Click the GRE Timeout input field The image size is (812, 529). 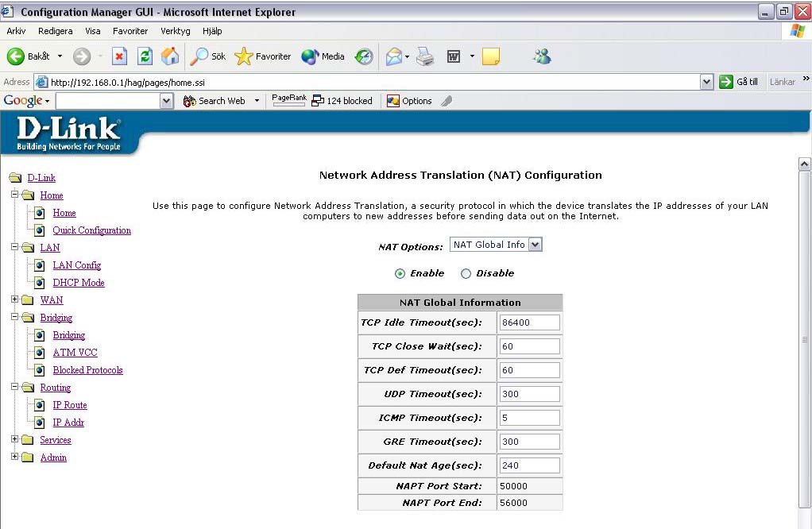tap(529, 442)
